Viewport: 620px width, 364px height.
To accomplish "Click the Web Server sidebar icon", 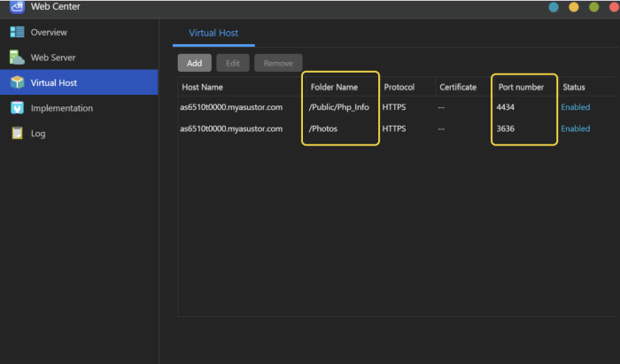I will [x=17, y=58].
